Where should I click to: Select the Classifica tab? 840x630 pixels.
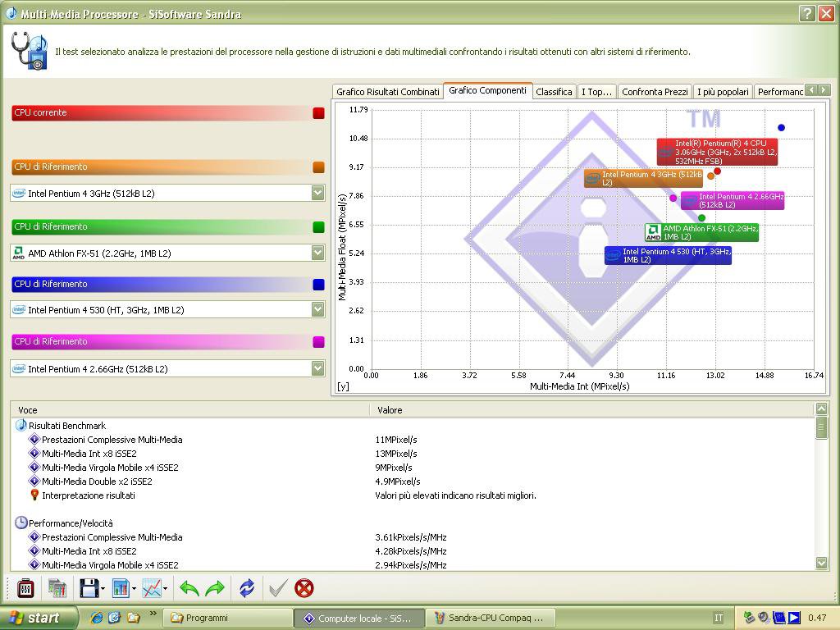(554, 92)
